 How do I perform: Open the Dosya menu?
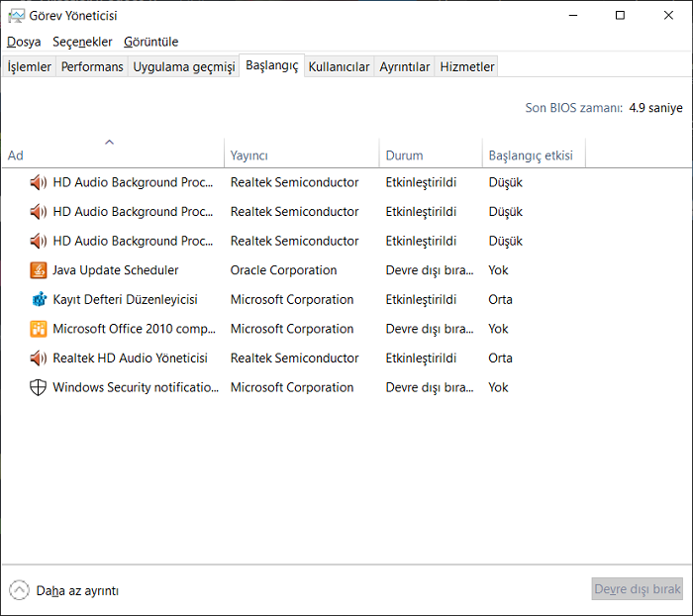24,42
